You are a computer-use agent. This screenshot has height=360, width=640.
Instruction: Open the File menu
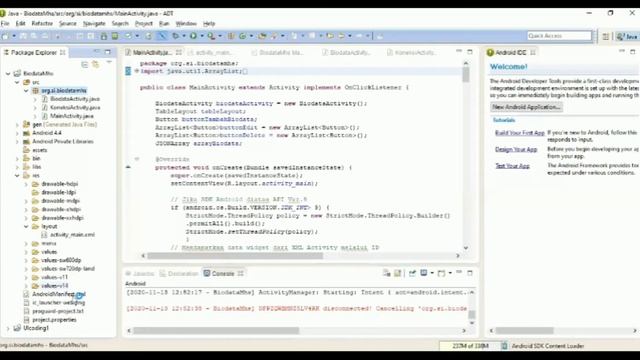pyautogui.click(x=5, y=24)
